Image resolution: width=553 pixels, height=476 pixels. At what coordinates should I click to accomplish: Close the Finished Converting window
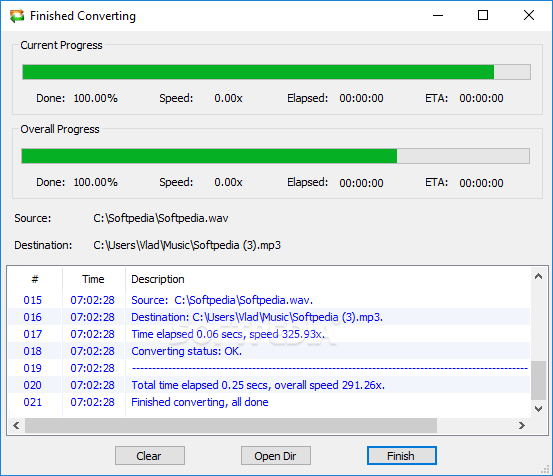pyautogui.click(x=529, y=16)
